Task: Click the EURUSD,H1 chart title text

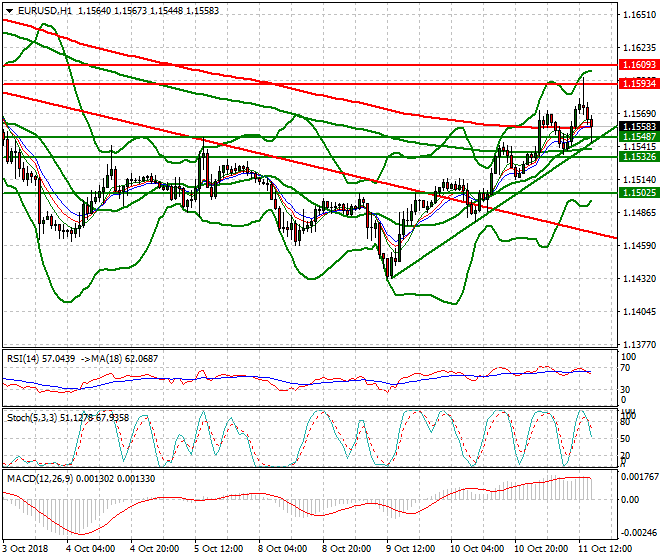Action: click(x=45, y=11)
